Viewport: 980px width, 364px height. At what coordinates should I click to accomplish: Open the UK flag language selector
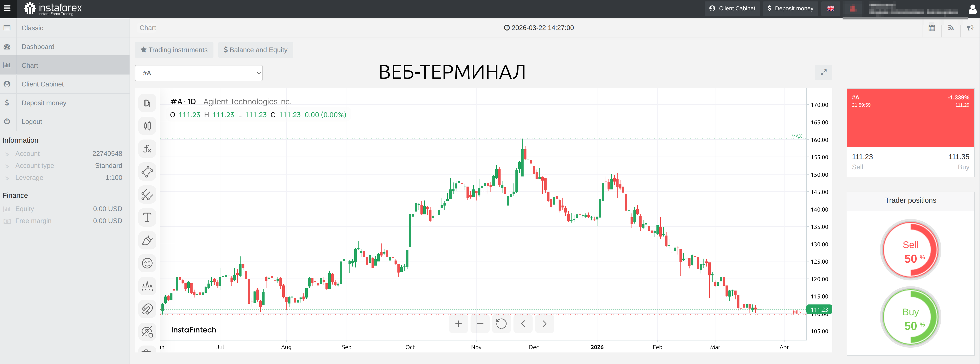[x=831, y=8]
